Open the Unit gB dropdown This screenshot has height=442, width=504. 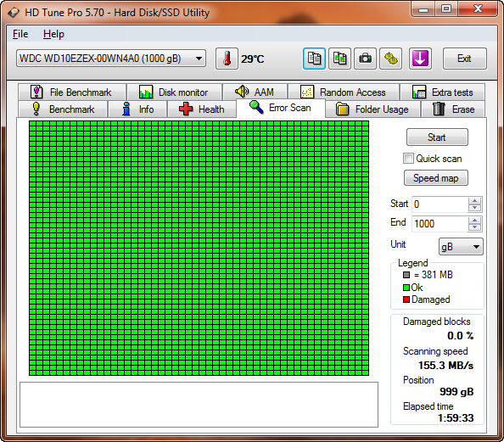[x=461, y=247]
